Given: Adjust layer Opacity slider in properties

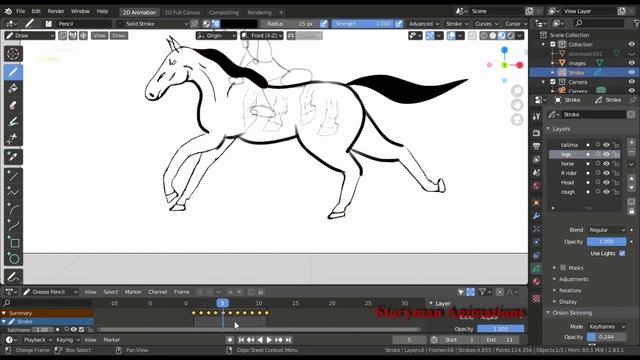Looking at the screenshot, I should pyautogui.click(x=607, y=242).
